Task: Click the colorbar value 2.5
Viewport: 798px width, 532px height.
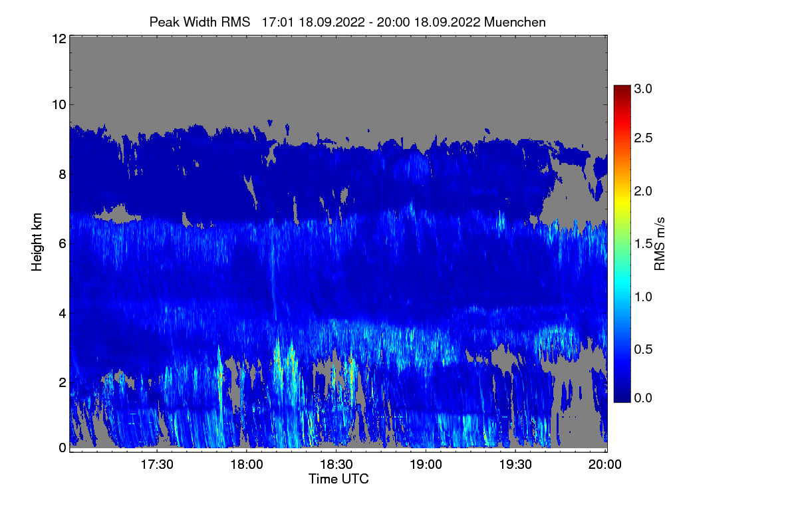Action: pos(644,138)
